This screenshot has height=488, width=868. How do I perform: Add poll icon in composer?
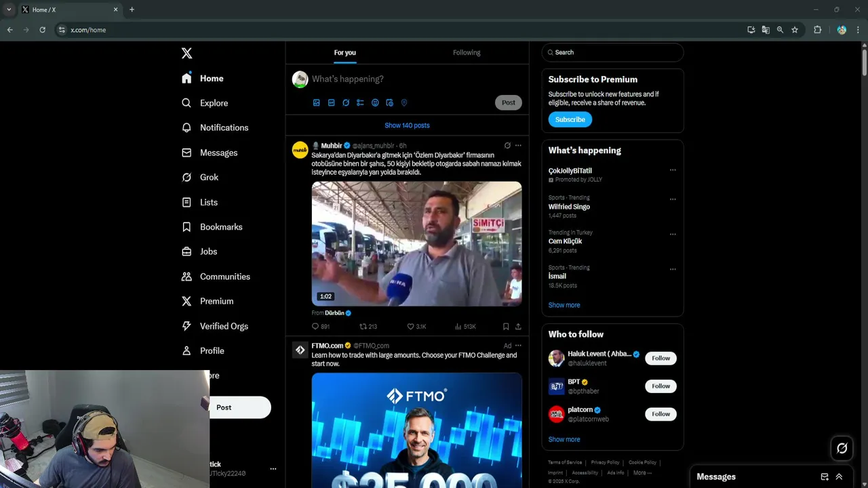(360, 103)
